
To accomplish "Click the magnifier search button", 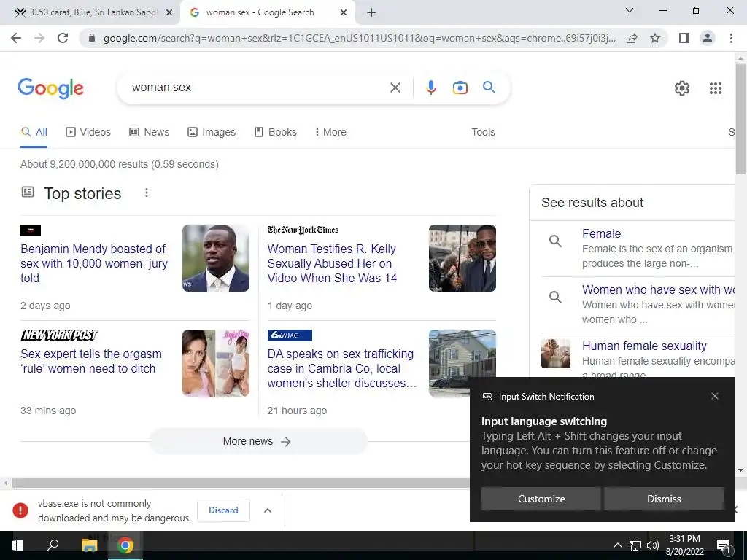I will [x=489, y=87].
